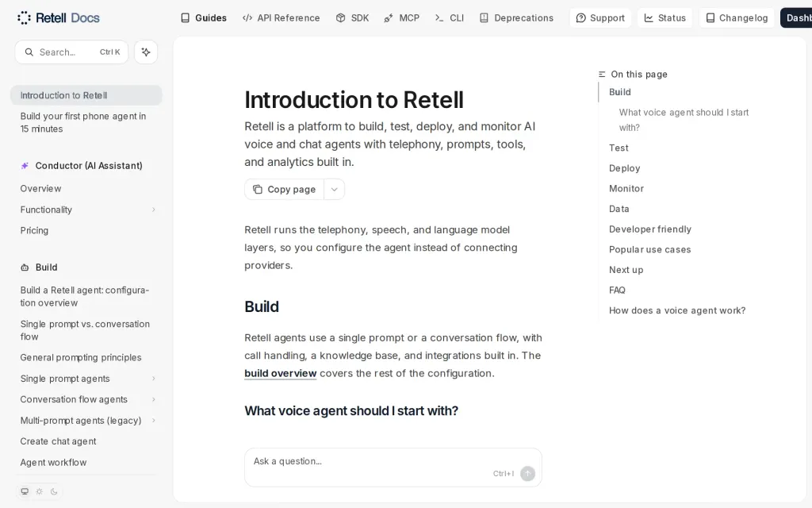Jump to FAQ section
This screenshot has width=812, height=508.
coord(617,290)
